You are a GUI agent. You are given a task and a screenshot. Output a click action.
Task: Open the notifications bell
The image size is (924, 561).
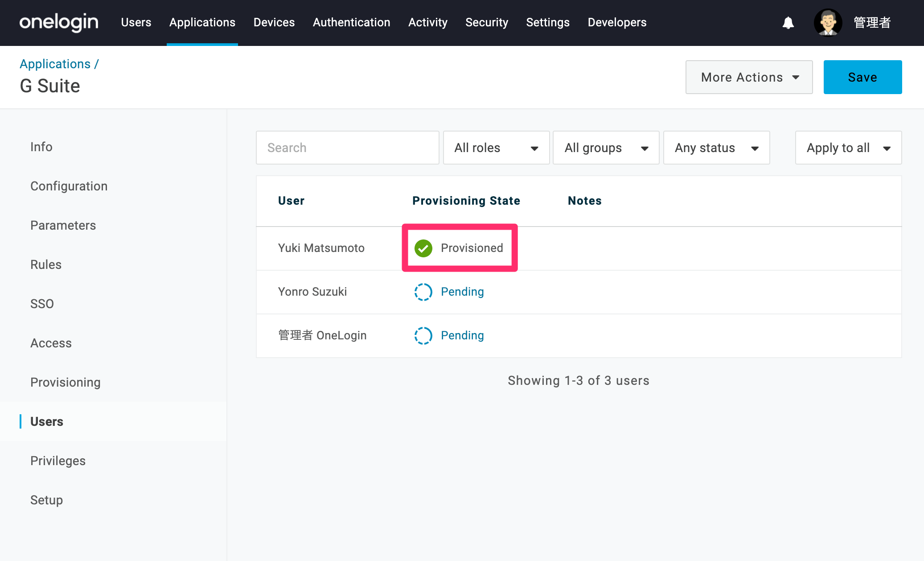click(x=788, y=23)
